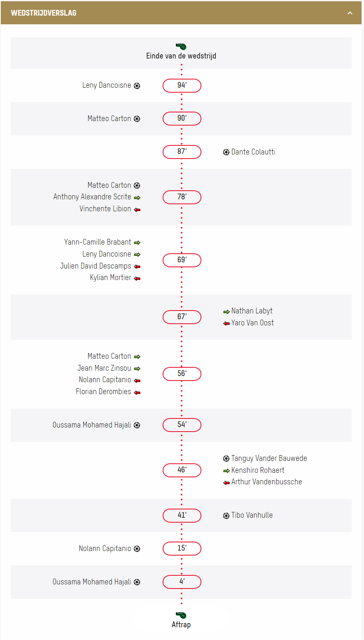364x640 pixels.
Task: Click red arrow next to Vinchente Libion
Action: point(137,210)
